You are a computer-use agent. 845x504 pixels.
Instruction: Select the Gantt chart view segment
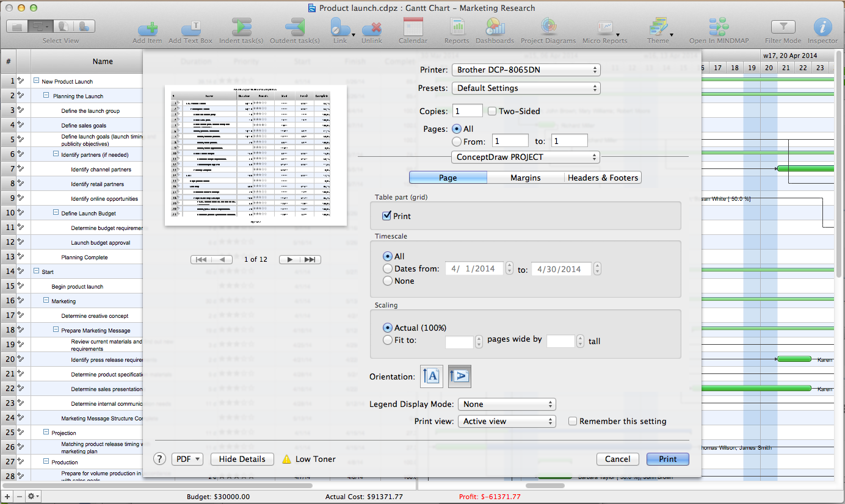(40, 27)
